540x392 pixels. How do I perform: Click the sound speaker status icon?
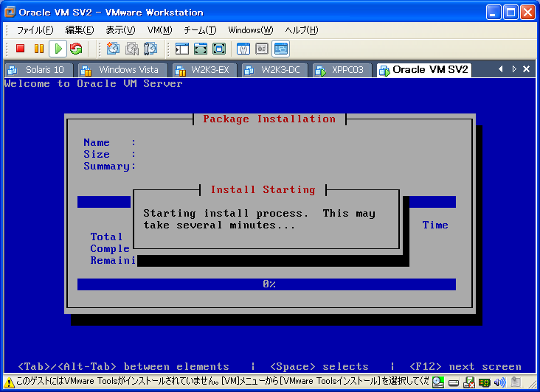[x=499, y=382]
